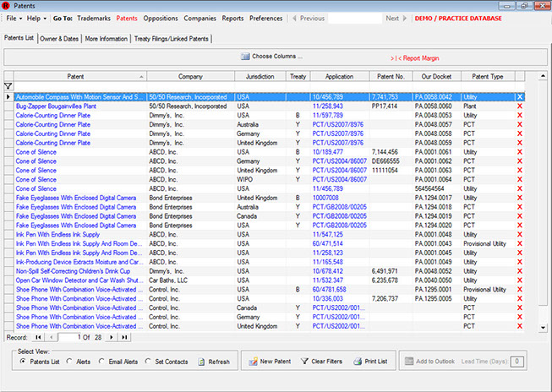Click the New Patent button

click(x=270, y=362)
